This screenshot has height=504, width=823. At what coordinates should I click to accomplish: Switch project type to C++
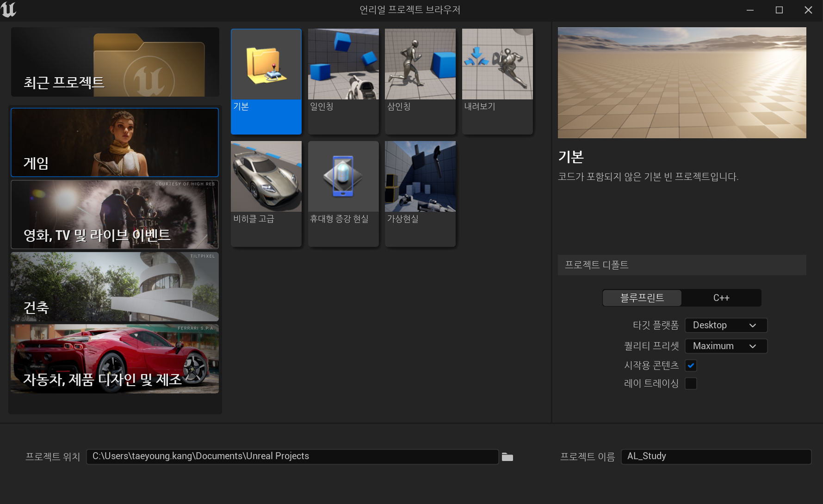click(x=721, y=298)
